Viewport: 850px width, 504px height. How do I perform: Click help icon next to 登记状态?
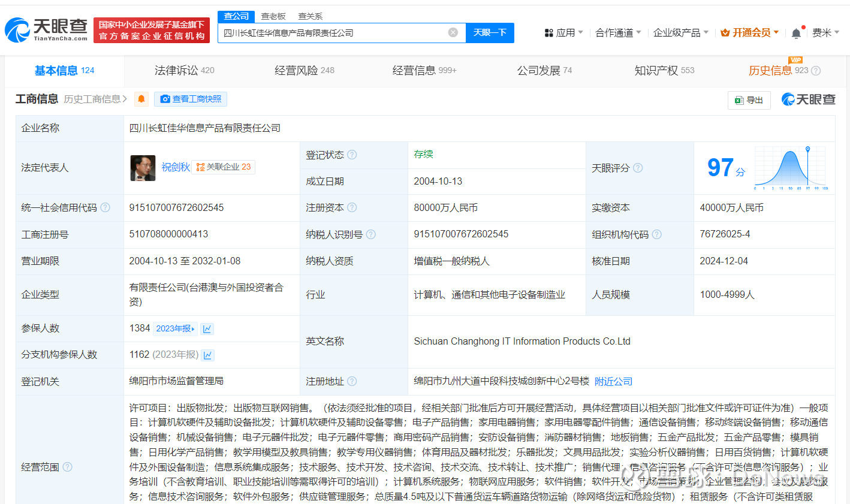pos(352,155)
